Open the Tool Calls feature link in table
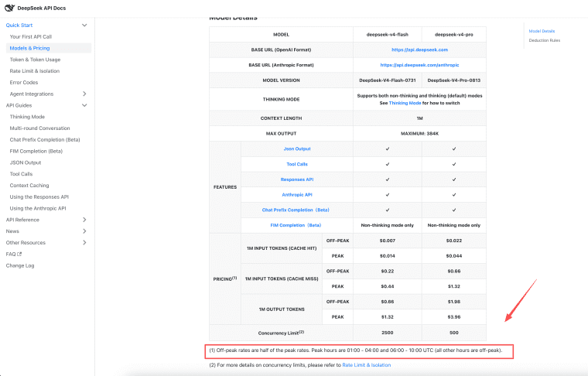Image resolution: width=588 pixels, height=376 pixels. coord(297,164)
